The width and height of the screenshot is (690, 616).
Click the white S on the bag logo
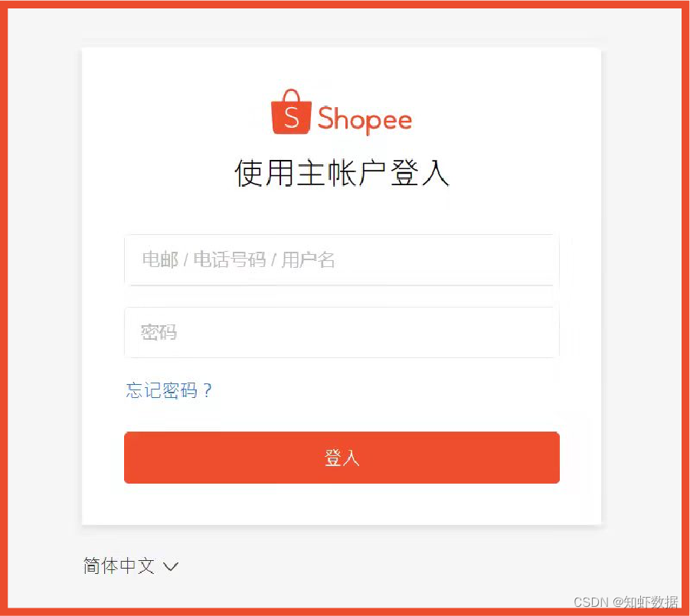coord(291,117)
